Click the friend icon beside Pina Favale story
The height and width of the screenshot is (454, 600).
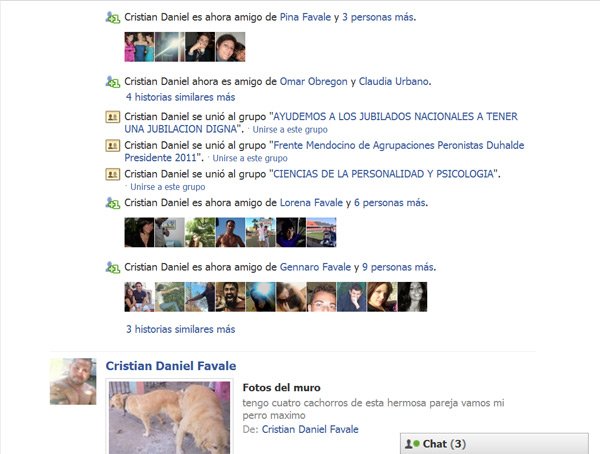112,18
